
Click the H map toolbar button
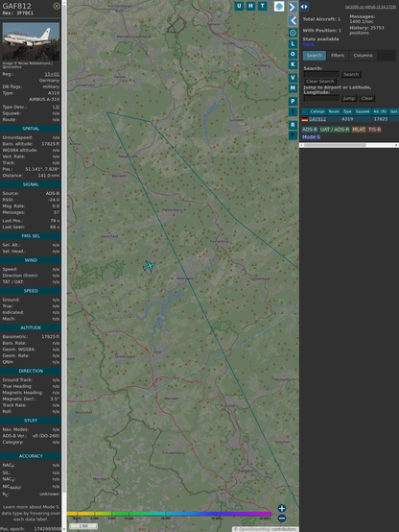[251, 6]
